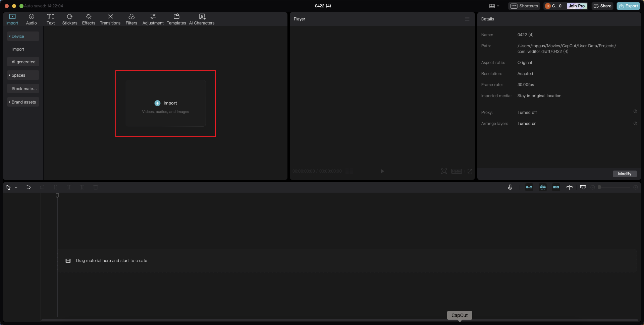Toggle the main track magnet
The width and height of the screenshot is (644, 325).
click(529, 187)
